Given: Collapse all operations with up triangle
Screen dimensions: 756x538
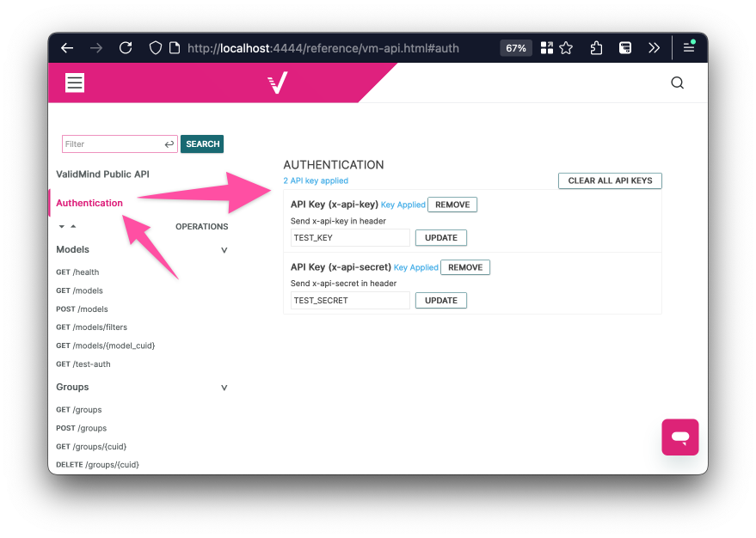Looking at the screenshot, I should pos(73,226).
